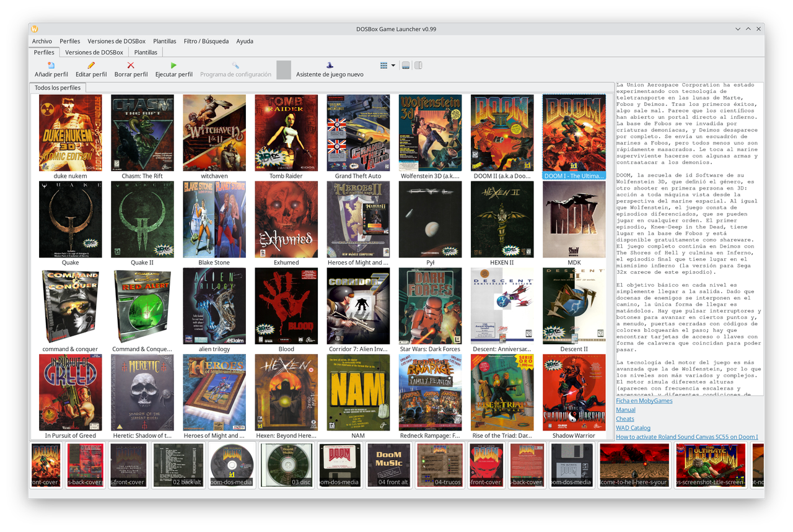Click the Borrar perfil red X icon
Image resolution: width=793 pixels, height=532 pixels.
[131, 65]
